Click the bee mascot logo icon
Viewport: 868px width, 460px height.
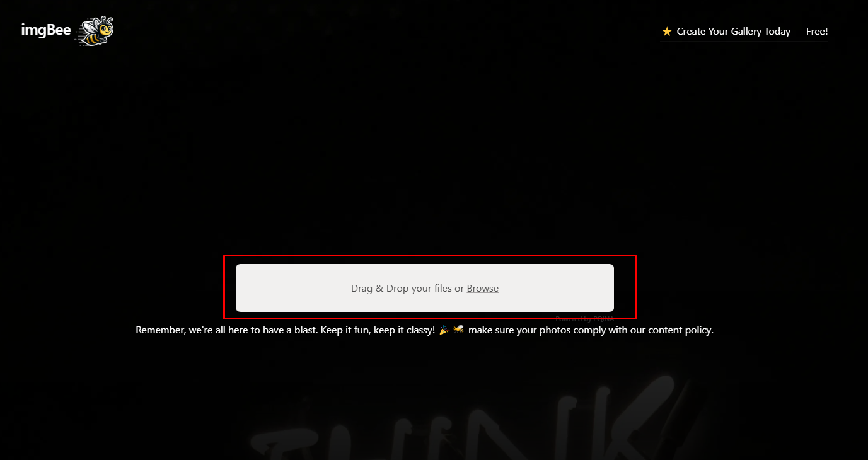point(95,31)
